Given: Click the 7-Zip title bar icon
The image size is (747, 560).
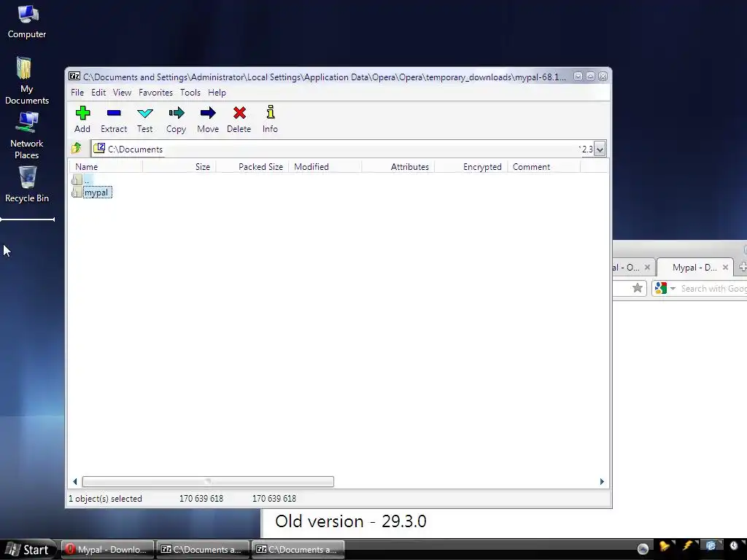Looking at the screenshot, I should 74,76.
